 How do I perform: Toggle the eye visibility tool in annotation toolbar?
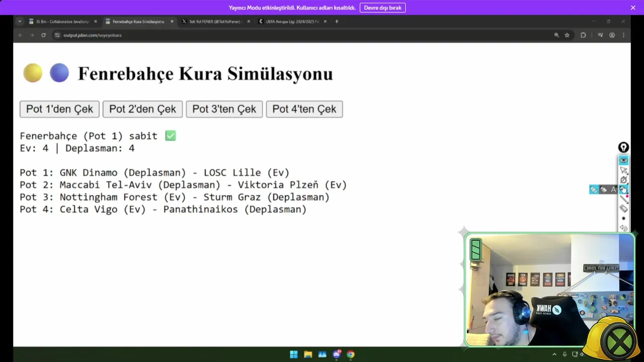623,160
